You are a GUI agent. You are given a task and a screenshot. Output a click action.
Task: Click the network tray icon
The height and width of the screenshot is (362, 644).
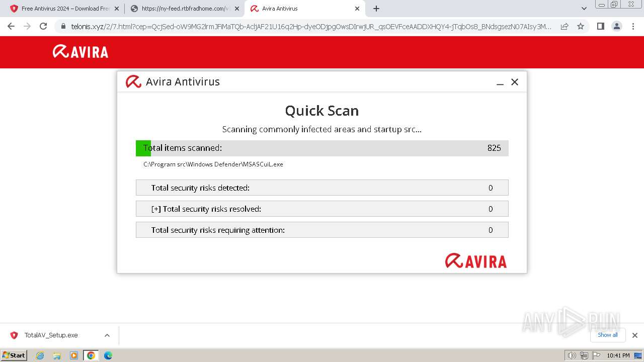pyautogui.click(x=584, y=355)
